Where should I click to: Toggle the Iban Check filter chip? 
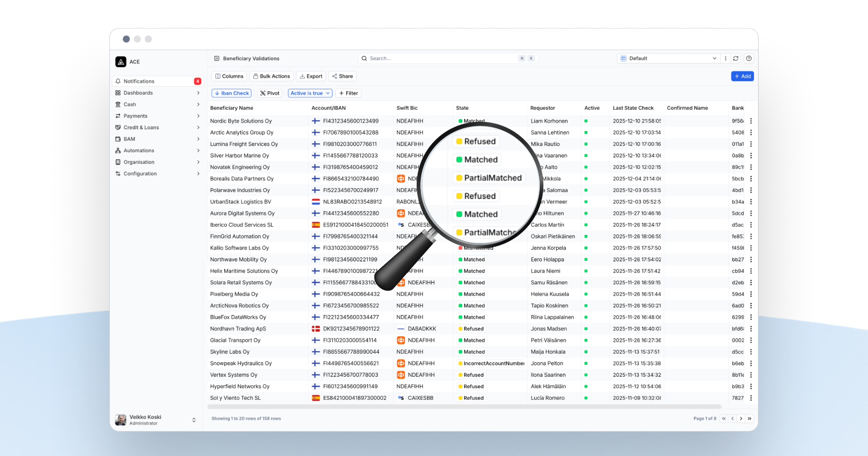[232, 93]
